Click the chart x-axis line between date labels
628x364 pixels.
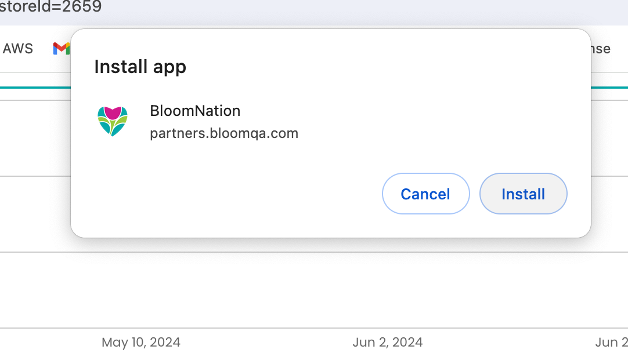[x=261, y=328]
